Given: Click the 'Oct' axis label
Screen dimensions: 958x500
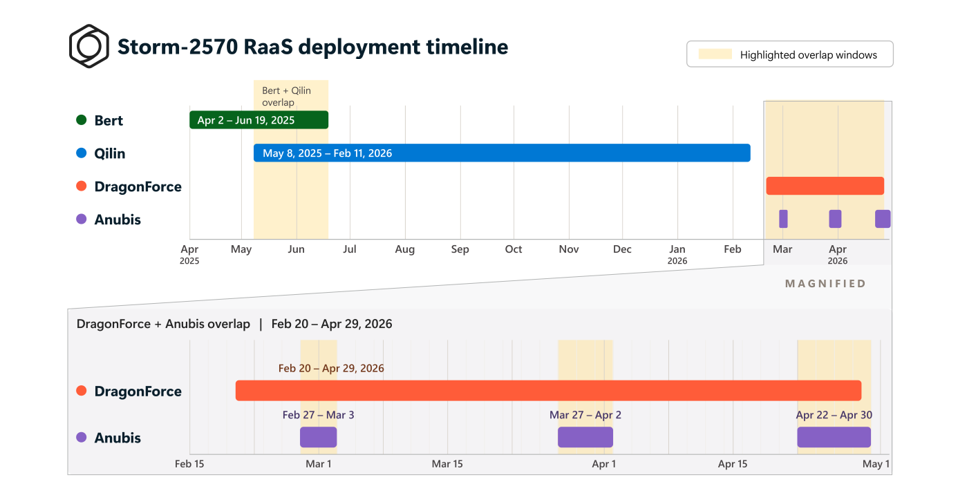Looking at the screenshot, I should (513, 249).
